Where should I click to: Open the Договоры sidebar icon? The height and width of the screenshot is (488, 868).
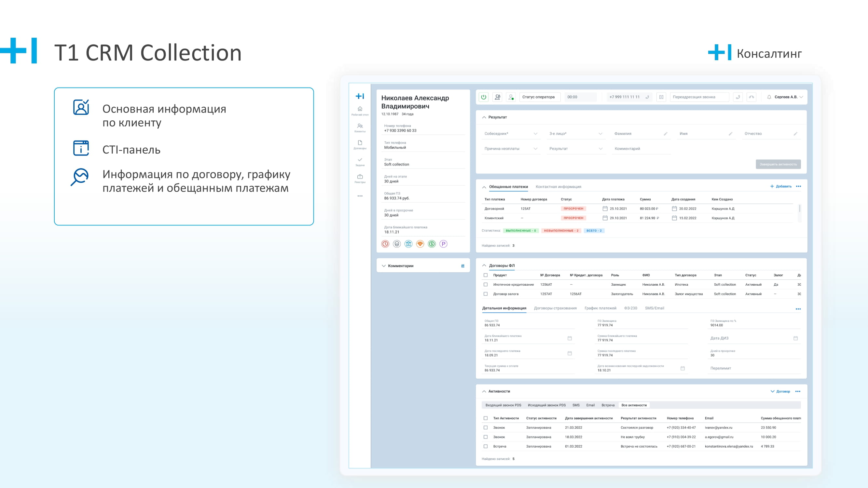pyautogui.click(x=360, y=142)
